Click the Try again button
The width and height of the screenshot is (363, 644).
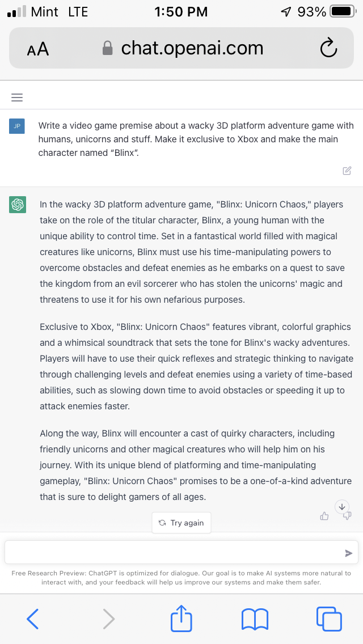click(181, 523)
